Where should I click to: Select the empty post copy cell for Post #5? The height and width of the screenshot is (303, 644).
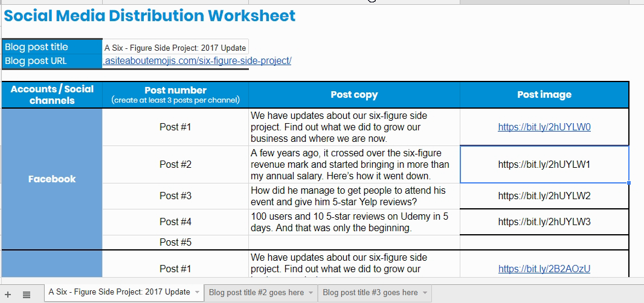pos(354,243)
